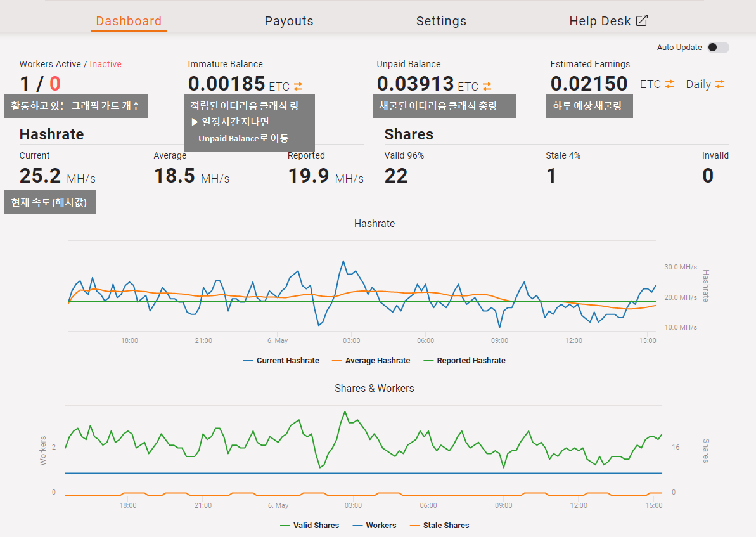756x537 pixels.
Task: Swap currency icon beside Unpaid Balance ETC
Action: [x=487, y=86]
